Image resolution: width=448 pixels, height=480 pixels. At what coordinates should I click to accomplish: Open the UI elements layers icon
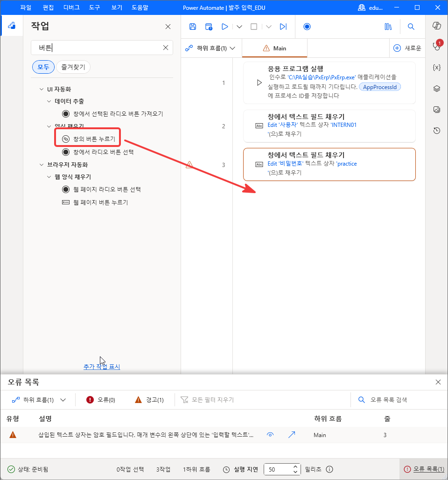[437, 89]
